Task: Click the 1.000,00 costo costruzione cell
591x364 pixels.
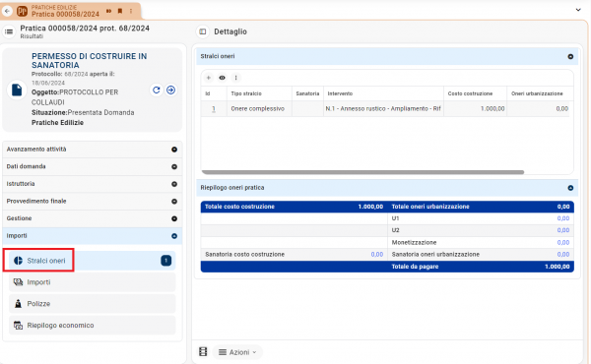Action: (x=476, y=109)
